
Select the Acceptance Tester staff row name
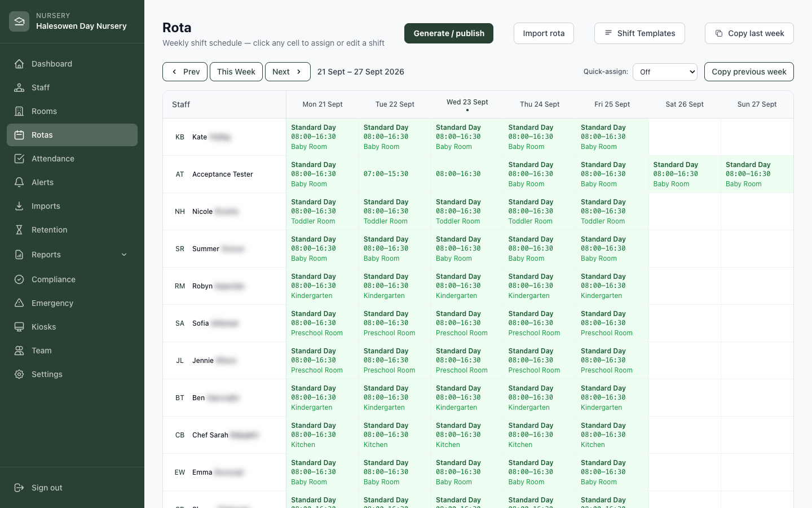tap(223, 174)
